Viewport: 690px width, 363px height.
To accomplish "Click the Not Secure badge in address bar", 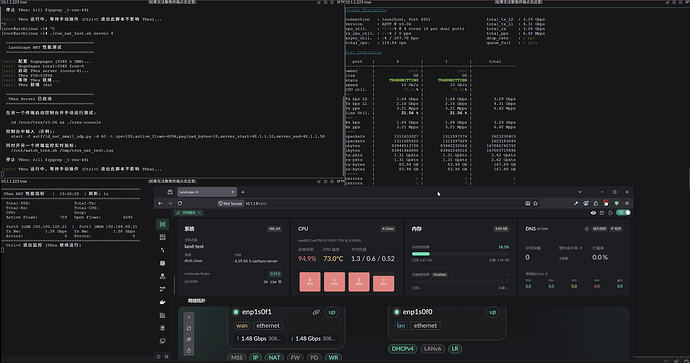I will [231, 203].
